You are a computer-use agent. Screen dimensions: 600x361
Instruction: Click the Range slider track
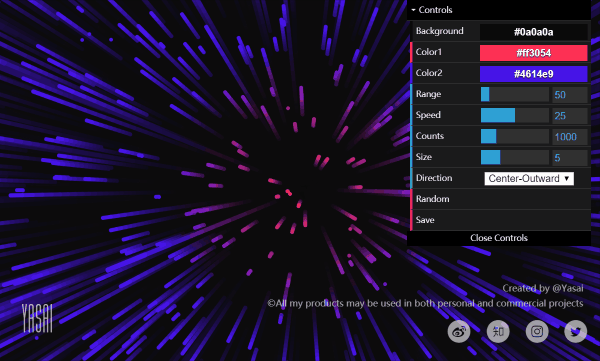click(x=515, y=95)
